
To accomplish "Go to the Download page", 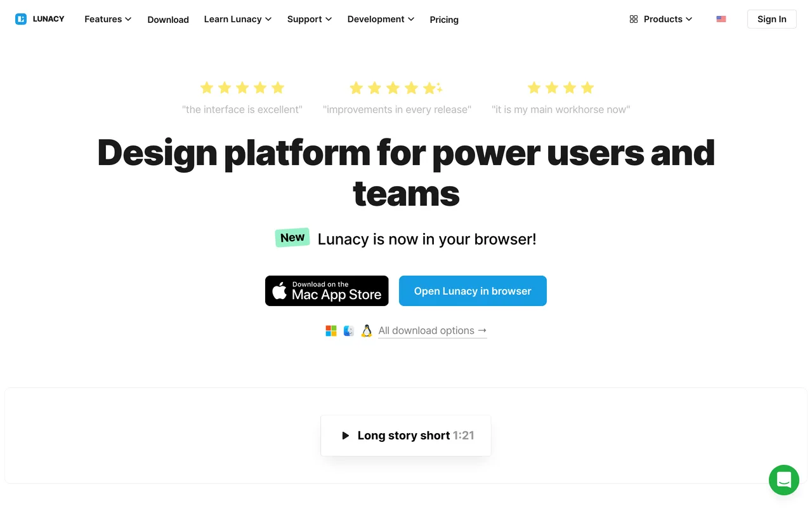I will point(168,20).
